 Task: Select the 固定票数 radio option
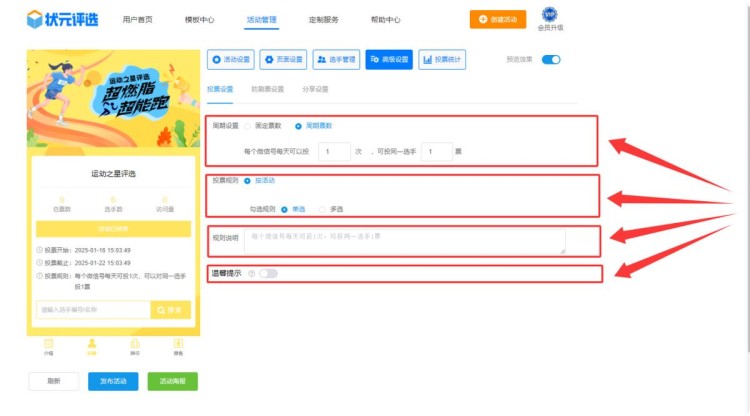[x=248, y=126]
